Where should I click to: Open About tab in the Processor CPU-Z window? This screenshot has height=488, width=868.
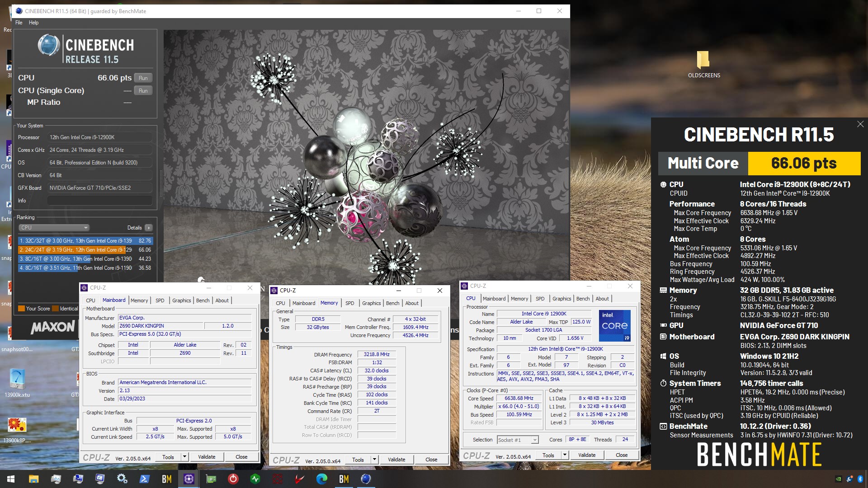point(602,299)
